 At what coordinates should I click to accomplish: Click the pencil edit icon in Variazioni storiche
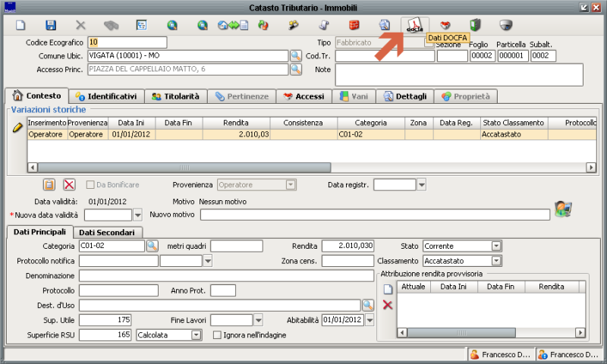coord(18,127)
